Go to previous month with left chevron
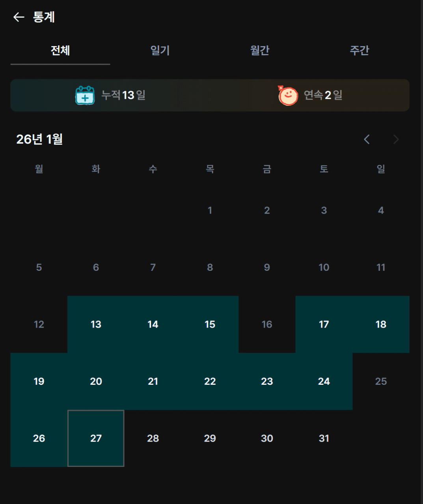This screenshot has height=504, width=423. [367, 139]
